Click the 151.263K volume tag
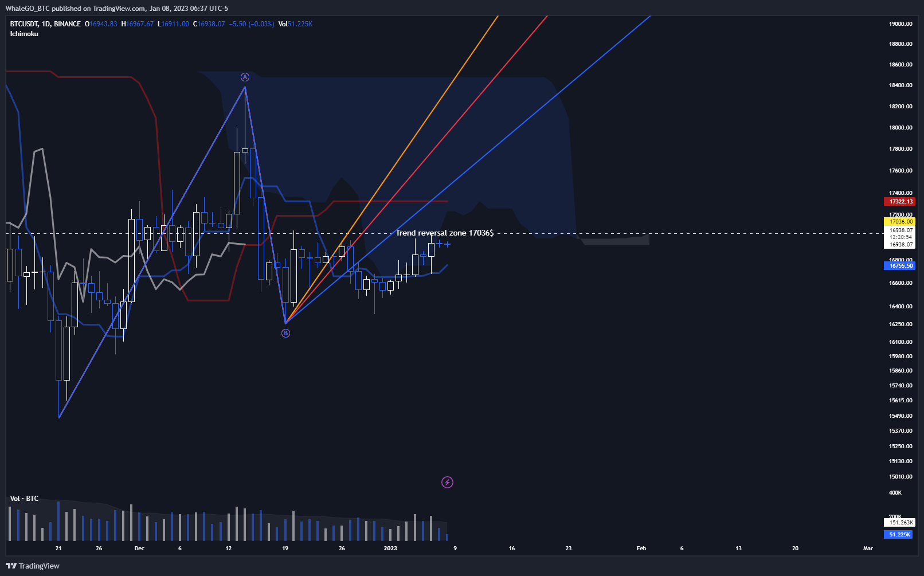 coord(900,523)
